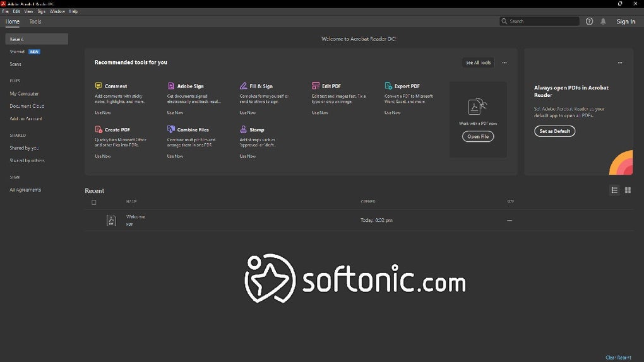Open the Edit PDF tool icon
644x362 pixels.
(316, 86)
